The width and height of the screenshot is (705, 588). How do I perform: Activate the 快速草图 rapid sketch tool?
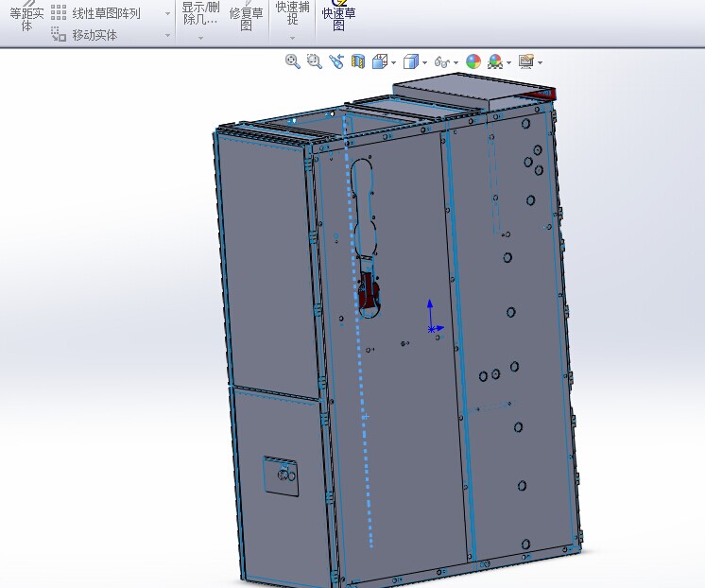(x=339, y=16)
